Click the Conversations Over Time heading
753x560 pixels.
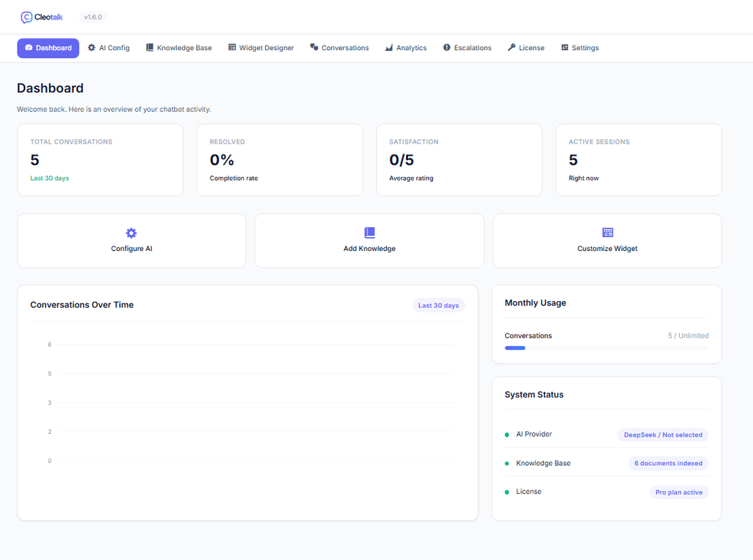[x=82, y=305]
